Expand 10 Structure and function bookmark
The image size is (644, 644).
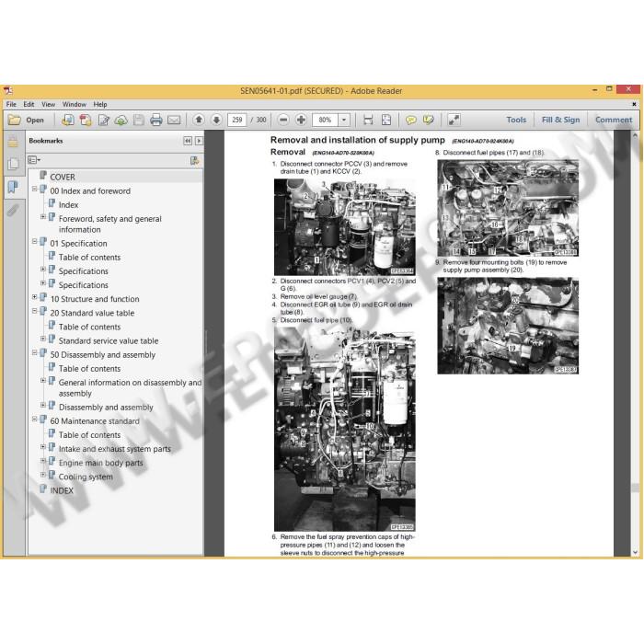tap(35, 296)
